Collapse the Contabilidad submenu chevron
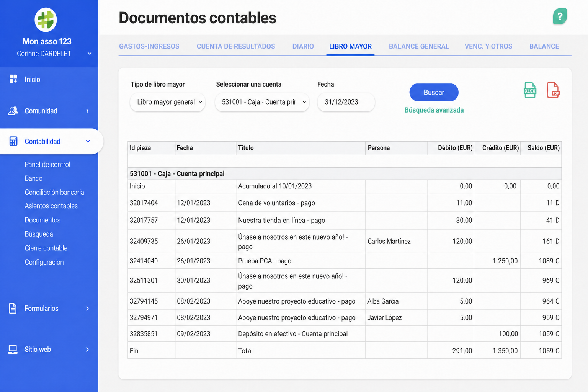588x392 pixels. [88, 141]
